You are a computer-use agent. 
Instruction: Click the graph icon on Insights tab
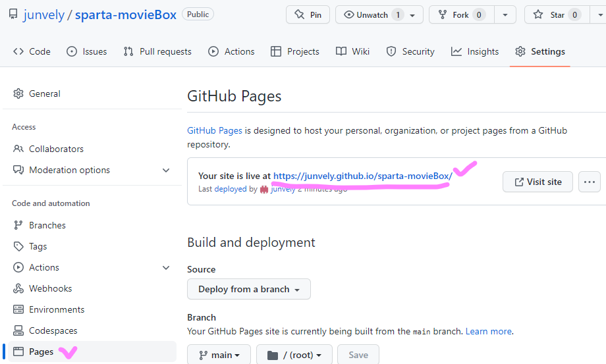click(456, 51)
